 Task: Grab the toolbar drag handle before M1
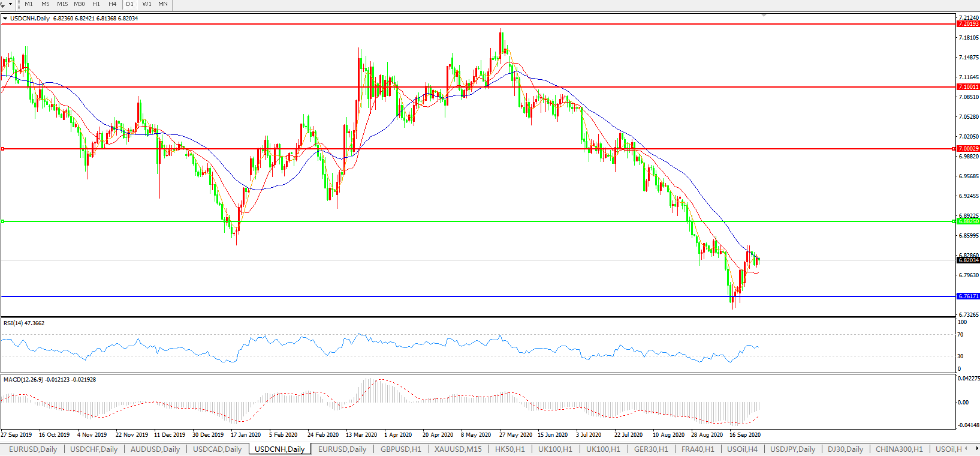pyautogui.click(x=19, y=4)
